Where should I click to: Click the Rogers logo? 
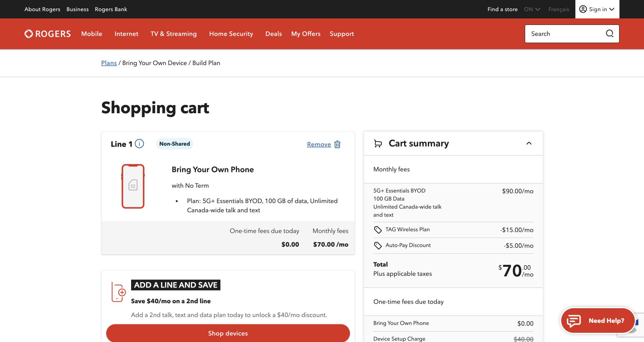pos(48,34)
